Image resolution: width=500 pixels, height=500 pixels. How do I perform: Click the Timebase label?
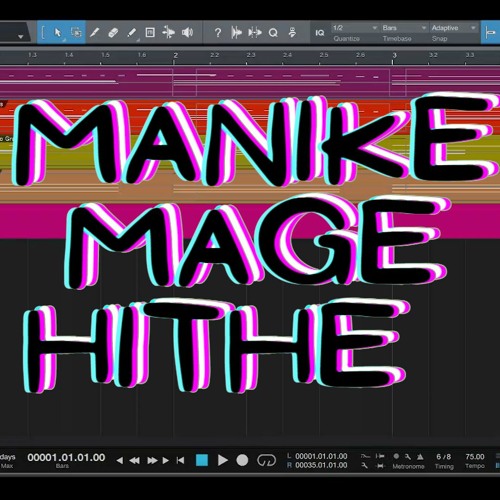(x=397, y=39)
